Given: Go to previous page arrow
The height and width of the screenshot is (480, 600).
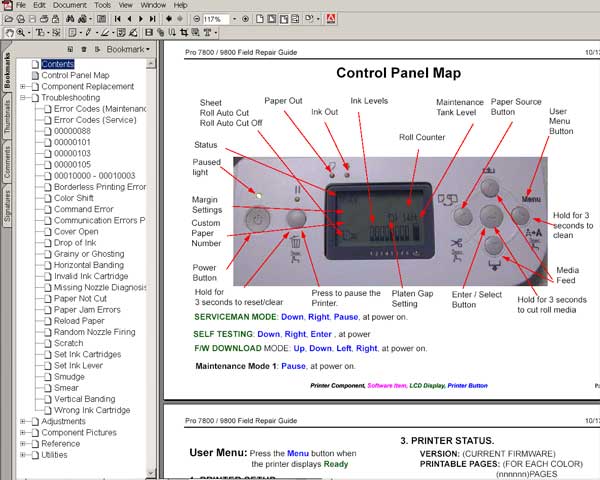Looking at the screenshot, I should point(129,19).
